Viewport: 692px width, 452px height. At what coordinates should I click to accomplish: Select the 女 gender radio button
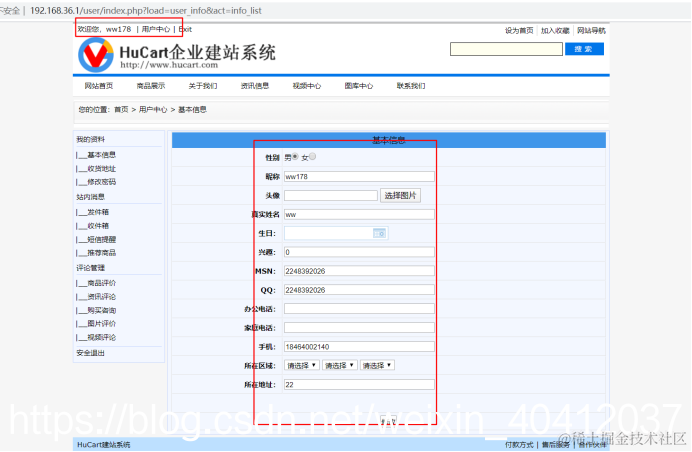(x=312, y=157)
